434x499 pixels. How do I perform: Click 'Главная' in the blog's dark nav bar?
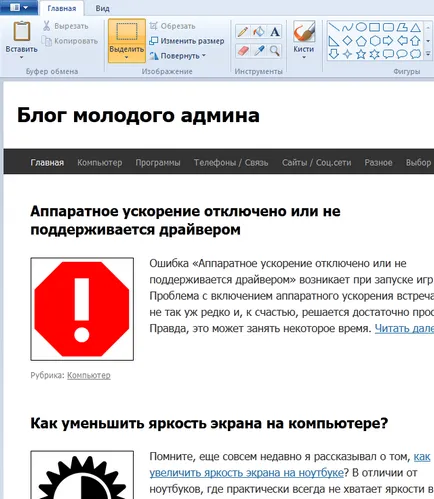point(47,162)
